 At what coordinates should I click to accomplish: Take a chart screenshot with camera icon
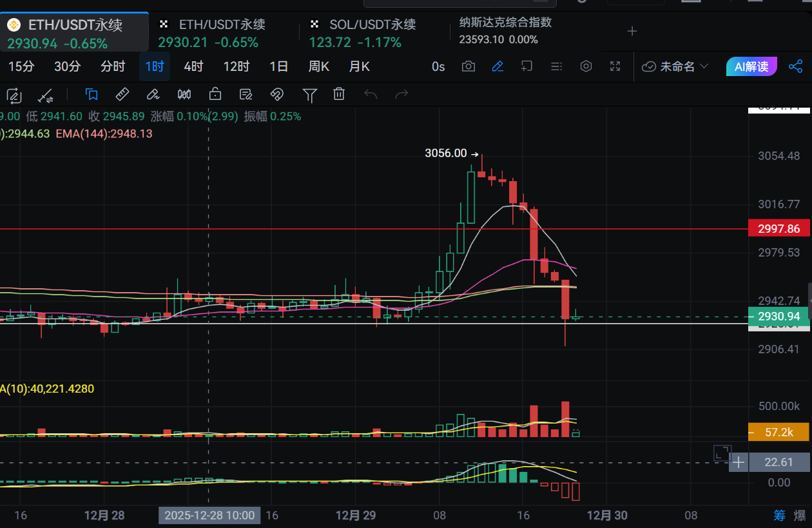tap(469, 66)
